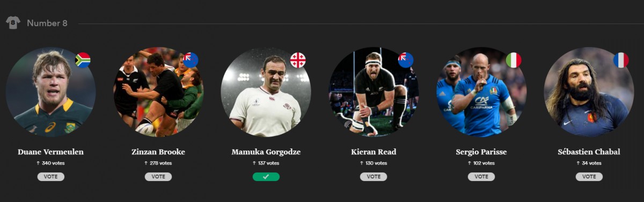Image resolution: width=644 pixels, height=202 pixels.
Task: Vote for Sébastien Chabal
Action: (x=589, y=176)
